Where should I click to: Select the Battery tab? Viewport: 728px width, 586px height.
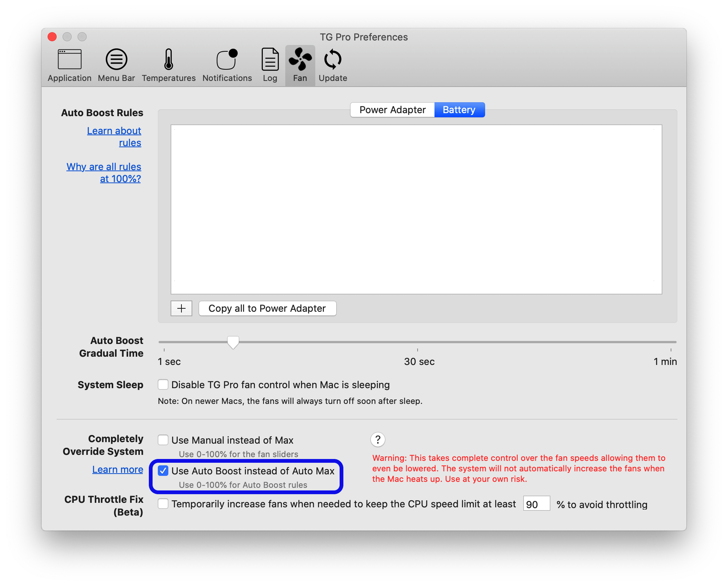pyautogui.click(x=459, y=110)
